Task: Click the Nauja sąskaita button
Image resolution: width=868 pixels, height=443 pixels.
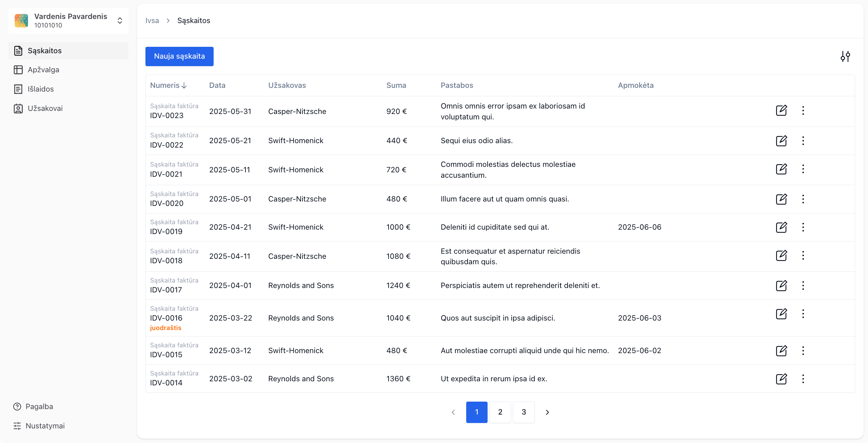Action: [179, 56]
